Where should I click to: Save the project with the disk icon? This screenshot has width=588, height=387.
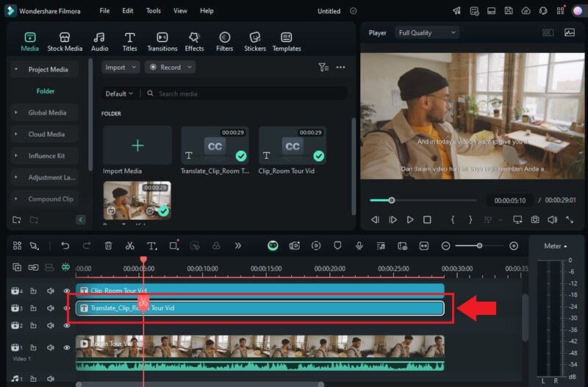pos(509,11)
